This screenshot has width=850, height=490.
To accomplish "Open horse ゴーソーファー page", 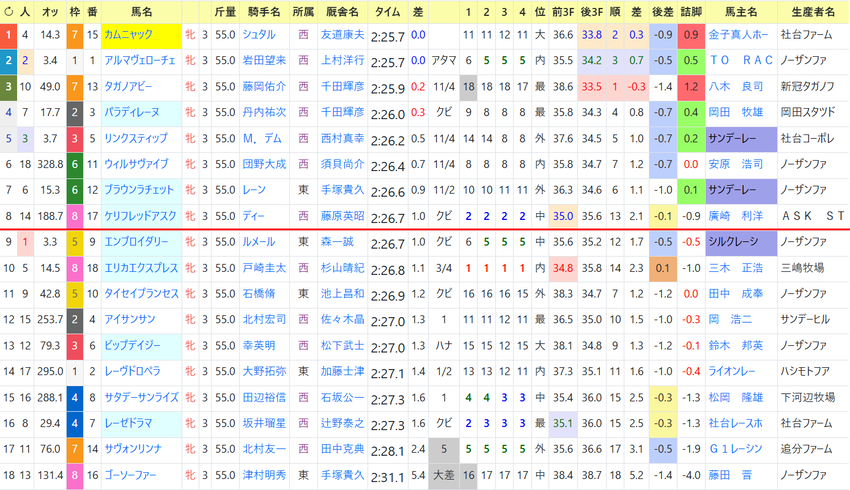I will coord(130,475).
